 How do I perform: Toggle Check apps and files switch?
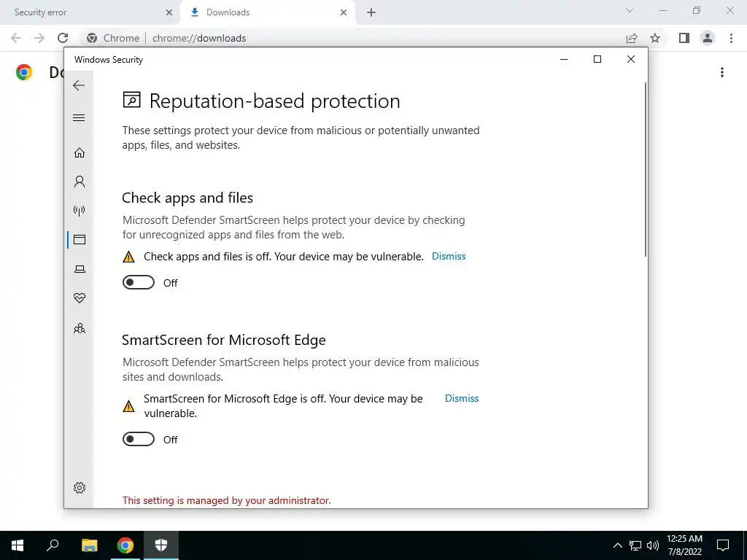pos(139,282)
